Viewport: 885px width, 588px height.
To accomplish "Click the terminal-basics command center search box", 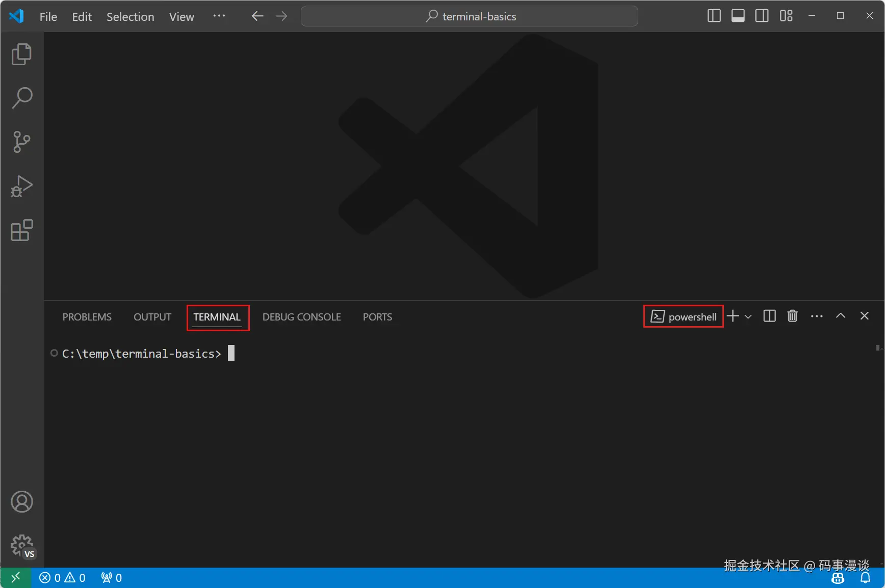I will click(x=470, y=16).
